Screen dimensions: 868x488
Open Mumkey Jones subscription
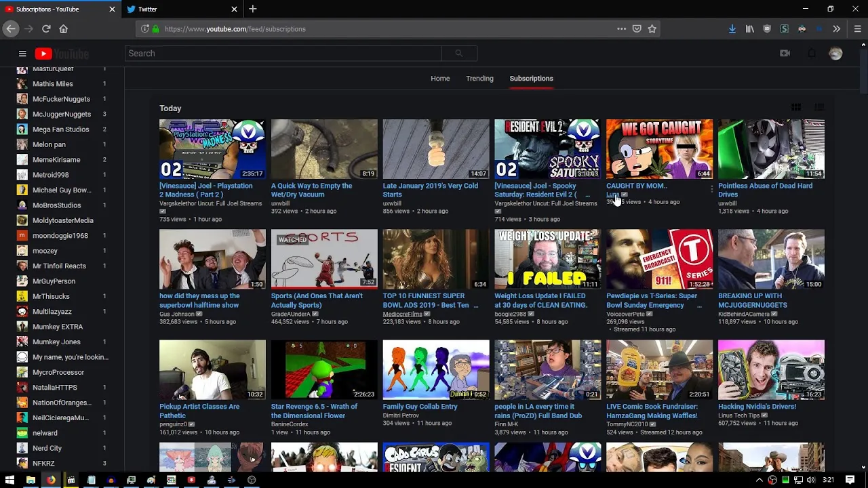tap(62, 342)
